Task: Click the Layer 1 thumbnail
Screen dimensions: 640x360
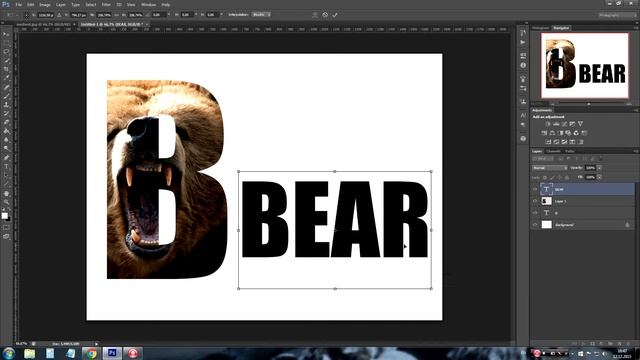Action: (x=546, y=201)
